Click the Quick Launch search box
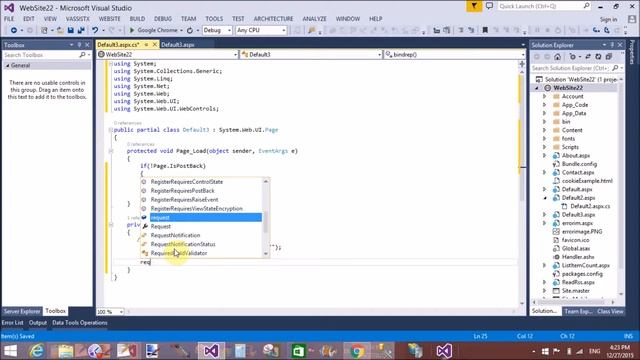This screenshot has width=640, height=360. (x=544, y=6)
